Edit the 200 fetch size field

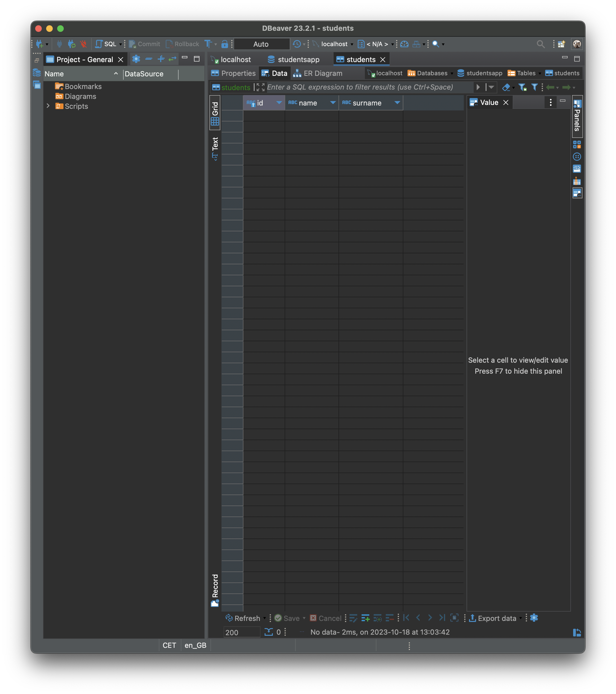coord(242,632)
